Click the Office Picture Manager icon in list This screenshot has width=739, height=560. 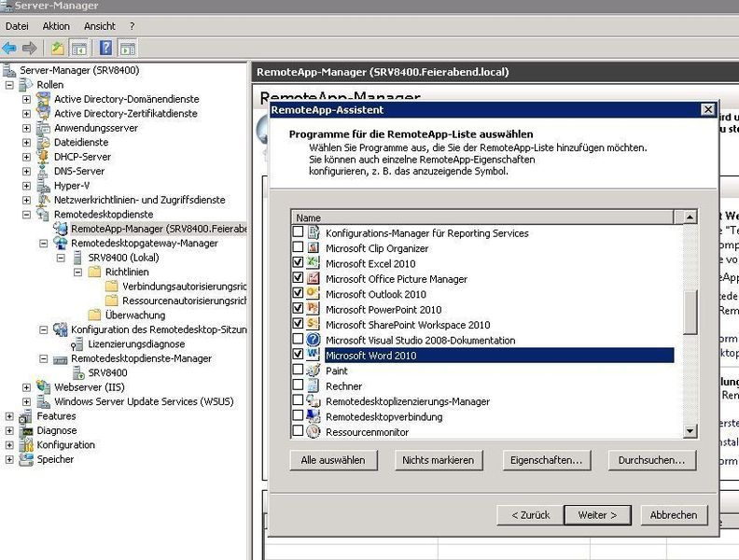313,278
